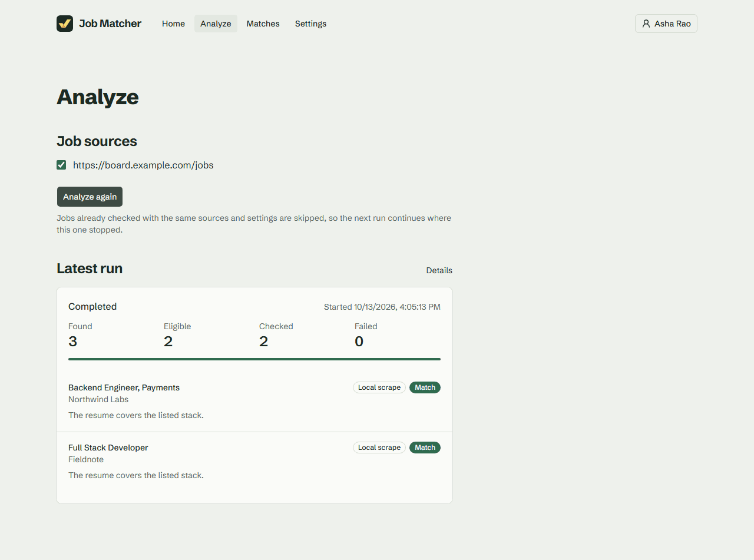Go to the Matches page
Screen dimensions: 754x560
(263, 24)
